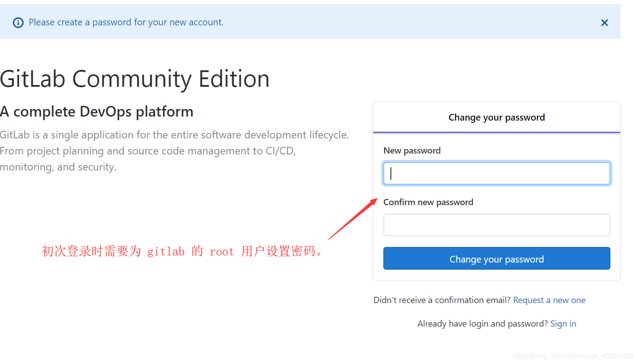Click 'Already have login and password?' text
This screenshot has height=364, width=638.
click(483, 324)
